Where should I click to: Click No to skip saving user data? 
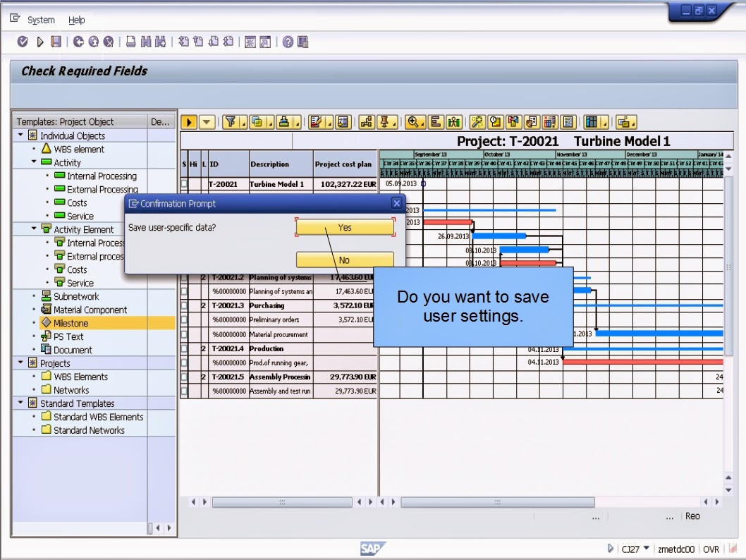(345, 259)
